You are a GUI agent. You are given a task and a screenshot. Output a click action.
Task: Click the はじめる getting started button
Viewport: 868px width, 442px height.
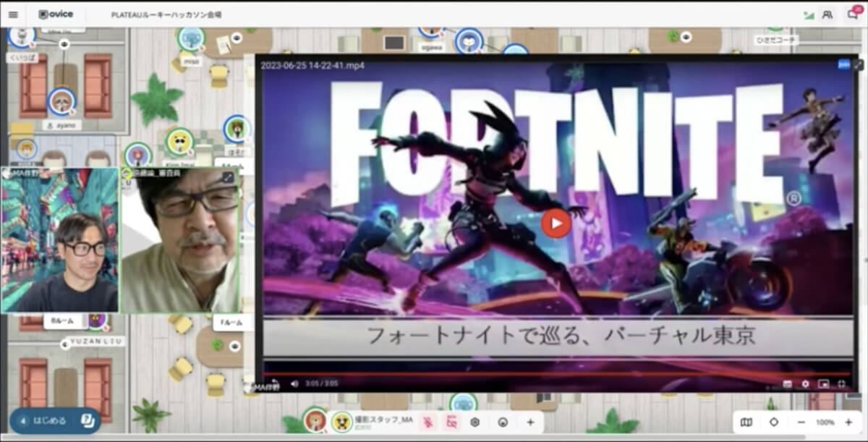[x=54, y=420]
